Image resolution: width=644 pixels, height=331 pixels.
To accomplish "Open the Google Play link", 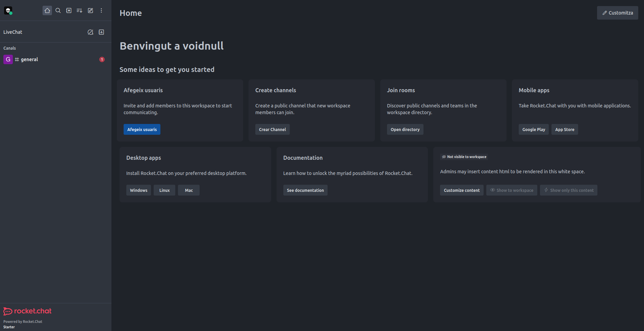I will pyautogui.click(x=534, y=129).
